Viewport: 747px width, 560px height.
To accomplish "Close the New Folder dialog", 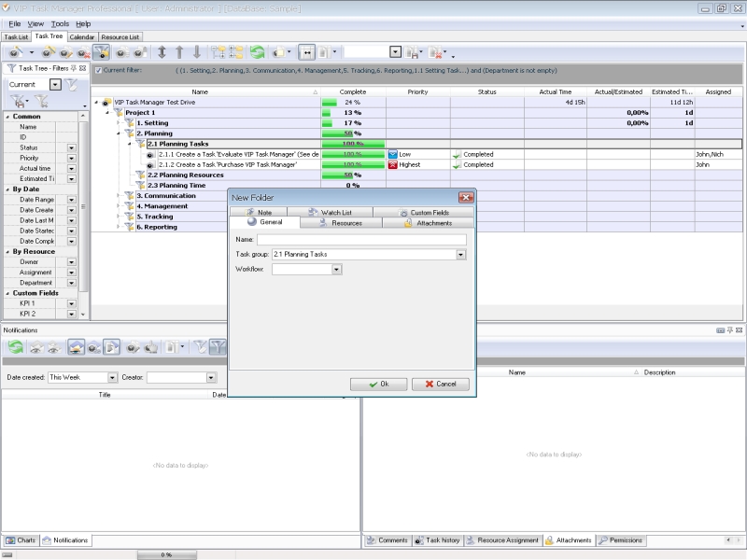I will pyautogui.click(x=465, y=197).
